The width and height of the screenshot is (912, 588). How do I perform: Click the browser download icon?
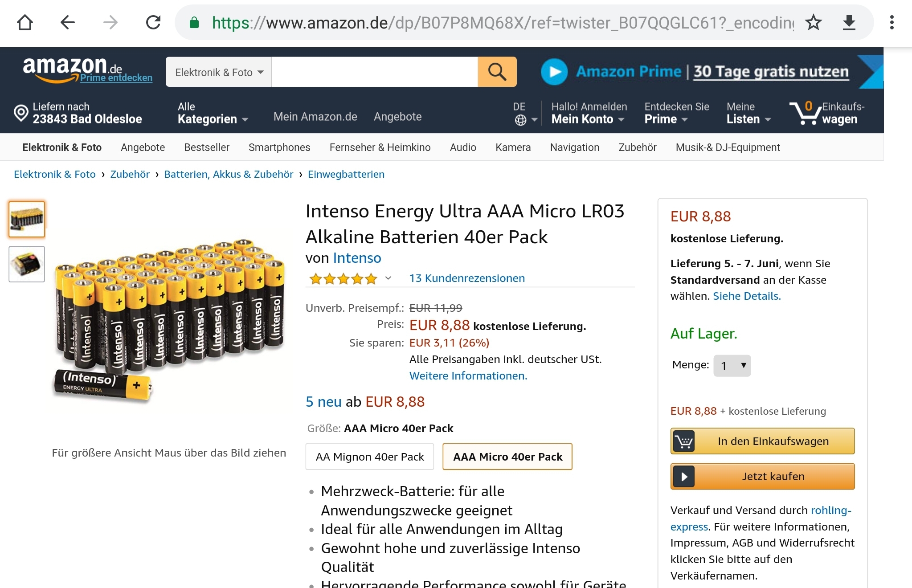(x=849, y=22)
